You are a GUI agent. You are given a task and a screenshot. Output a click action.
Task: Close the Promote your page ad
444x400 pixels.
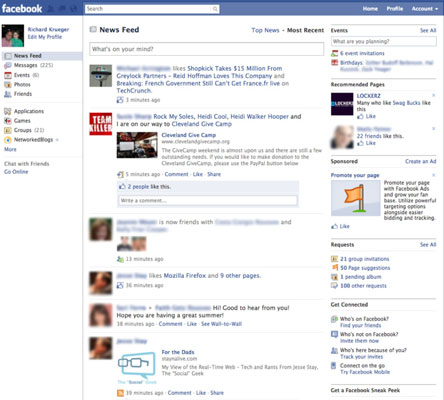434,175
